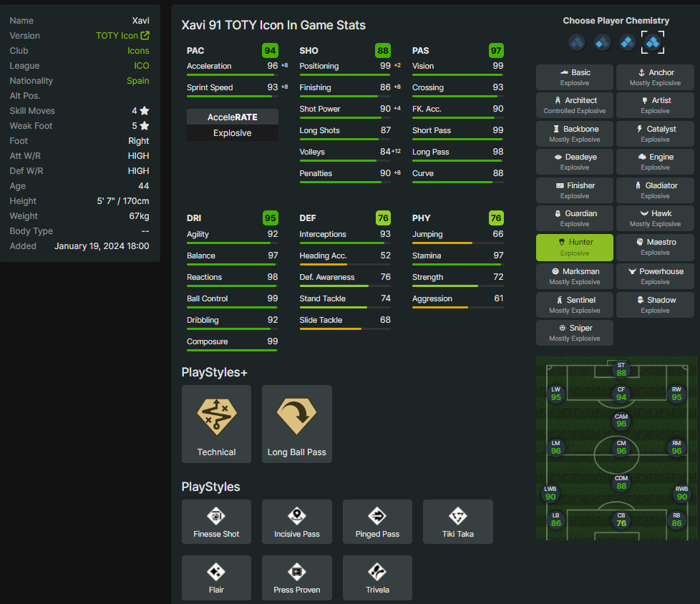700x604 pixels.
Task: Click the Long Ball Pass PlayStyle+ icon
Action: (x=296, y=417)
